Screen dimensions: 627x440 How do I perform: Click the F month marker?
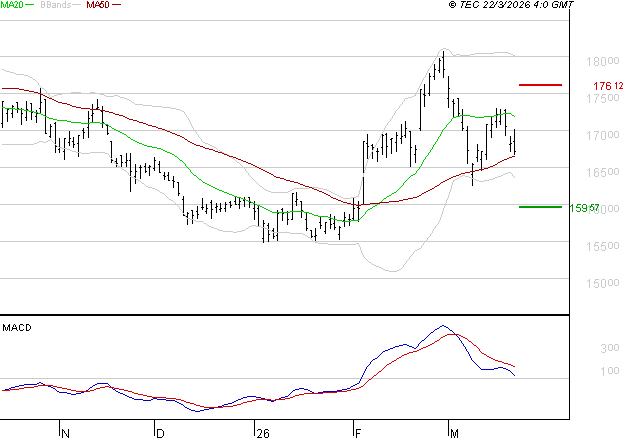pyautogui.click(x=358, y=434)
